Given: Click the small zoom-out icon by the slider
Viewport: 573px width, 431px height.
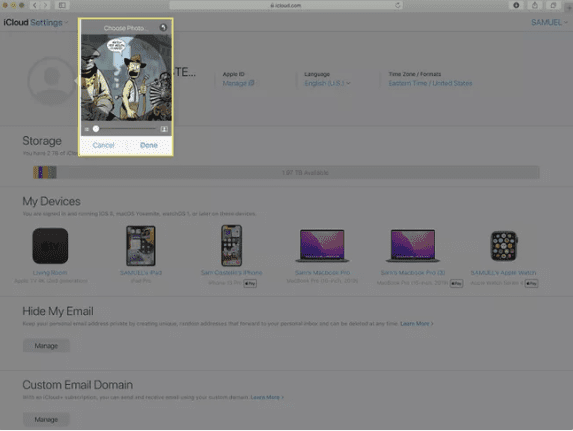Looking at the screenshot, I should (87, 129).
